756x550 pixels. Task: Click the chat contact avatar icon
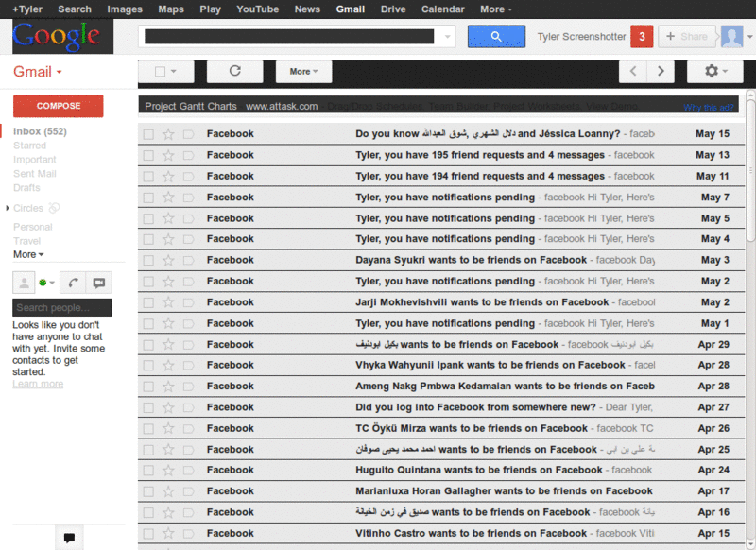[x=24, y=283]
